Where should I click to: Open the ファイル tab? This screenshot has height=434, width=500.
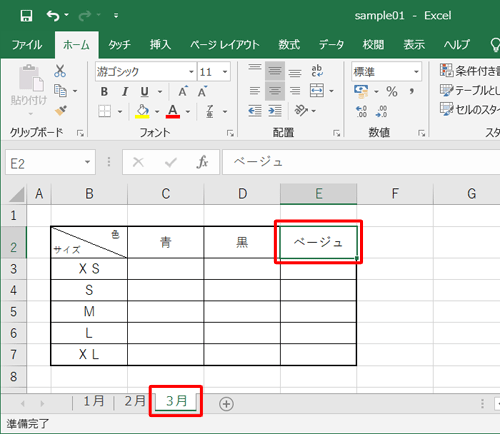[x=27, y=45]
